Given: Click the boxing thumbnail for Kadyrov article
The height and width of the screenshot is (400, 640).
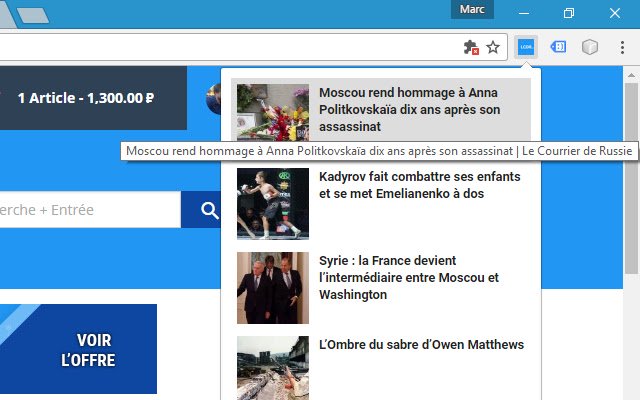Looking at the screenshot, I should pos(273,204).
